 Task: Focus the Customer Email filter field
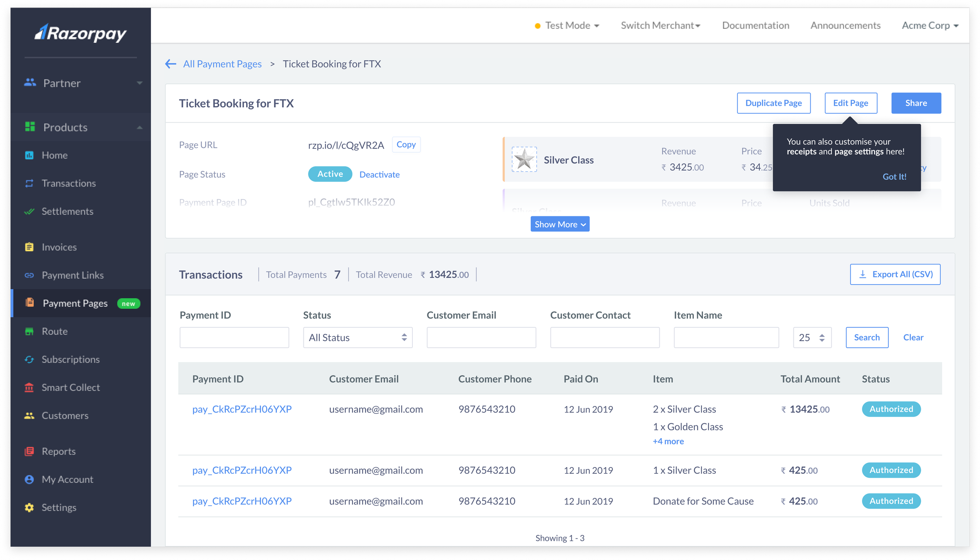[x=481, y=337]
